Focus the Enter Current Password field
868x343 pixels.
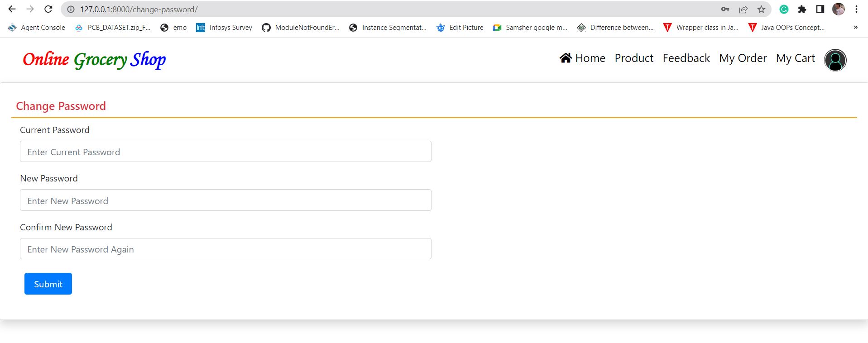pyautogui.click(x=225, y=152)
